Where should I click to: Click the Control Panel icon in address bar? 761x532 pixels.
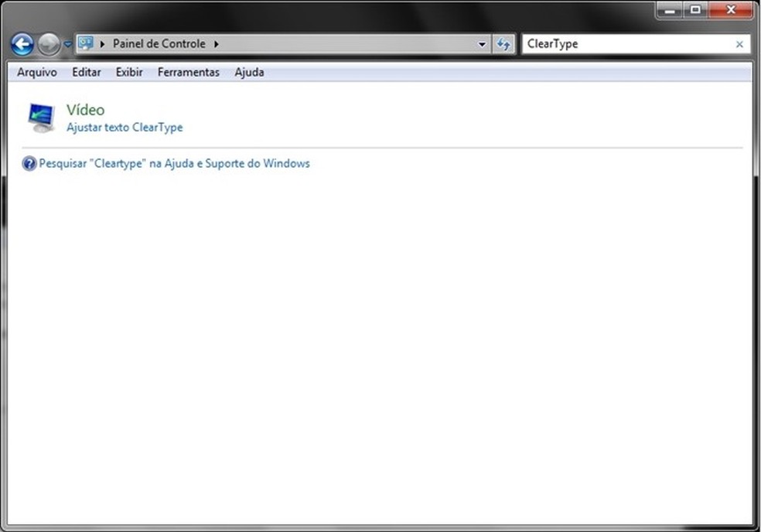pyautogui.click(x=86, y=43)
